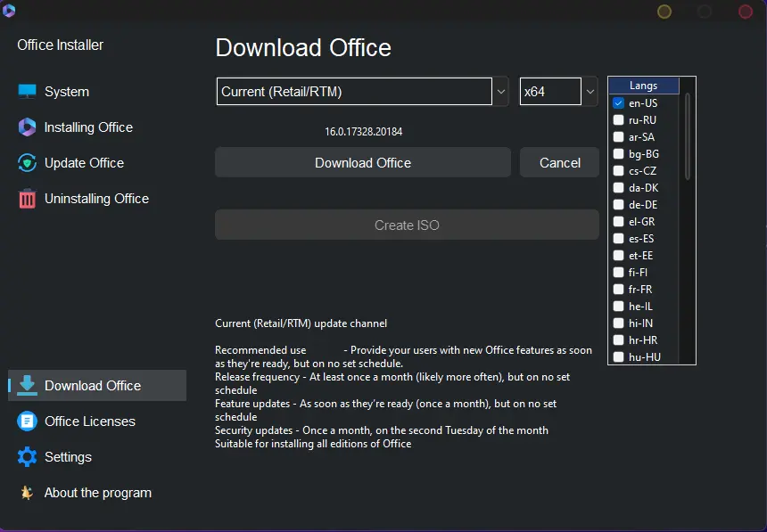Click the Office Licenses document icon
Image resolution: width=767 pixels, height=532 pixels.
pyautogui.click(x=27, y=421)
